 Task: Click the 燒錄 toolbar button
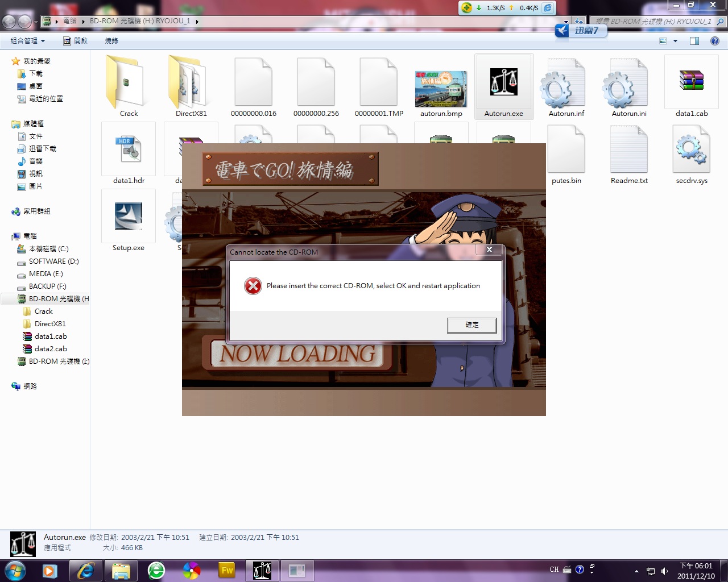coord(111,41)
